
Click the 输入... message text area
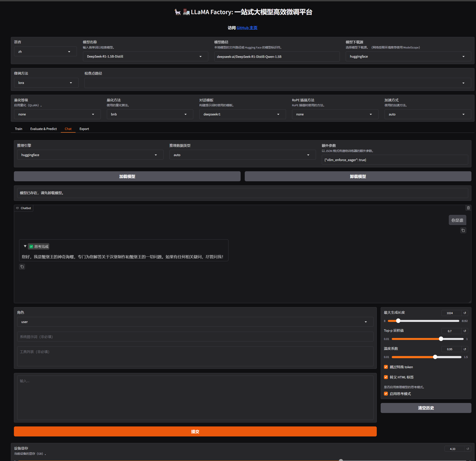[195, 398]
